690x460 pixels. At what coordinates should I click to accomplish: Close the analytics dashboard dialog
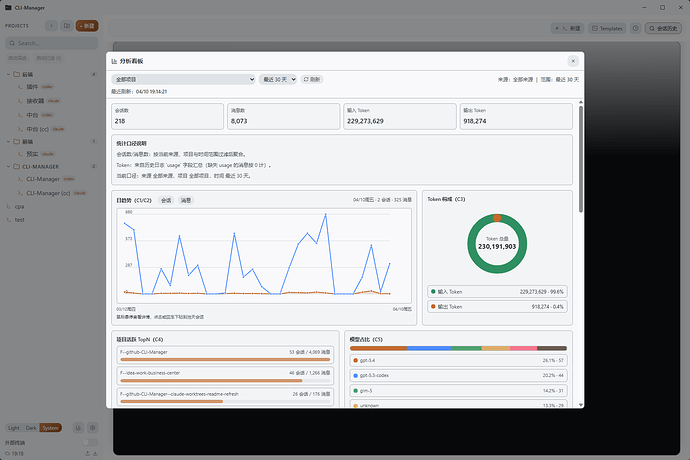tap(573, 61)
